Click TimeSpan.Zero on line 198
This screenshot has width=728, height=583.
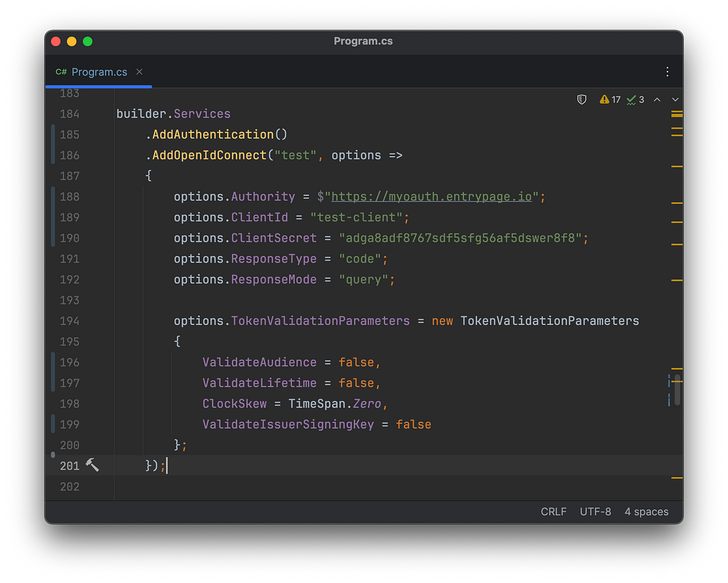335,403
